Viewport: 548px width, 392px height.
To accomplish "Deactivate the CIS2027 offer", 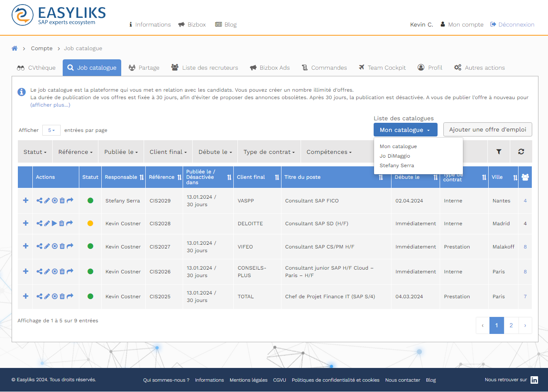I will pos(54,246).
